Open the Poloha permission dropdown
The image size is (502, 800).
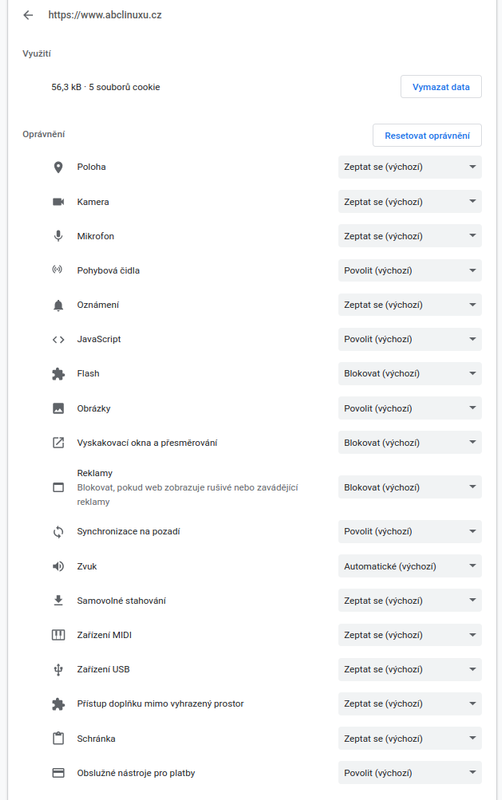(410, 167)
